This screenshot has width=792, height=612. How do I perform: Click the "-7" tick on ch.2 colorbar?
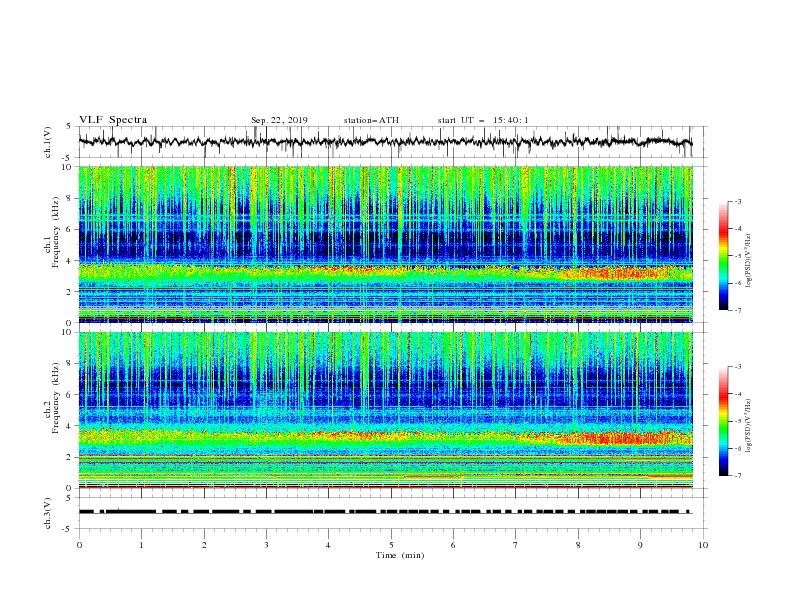point(737,475)
